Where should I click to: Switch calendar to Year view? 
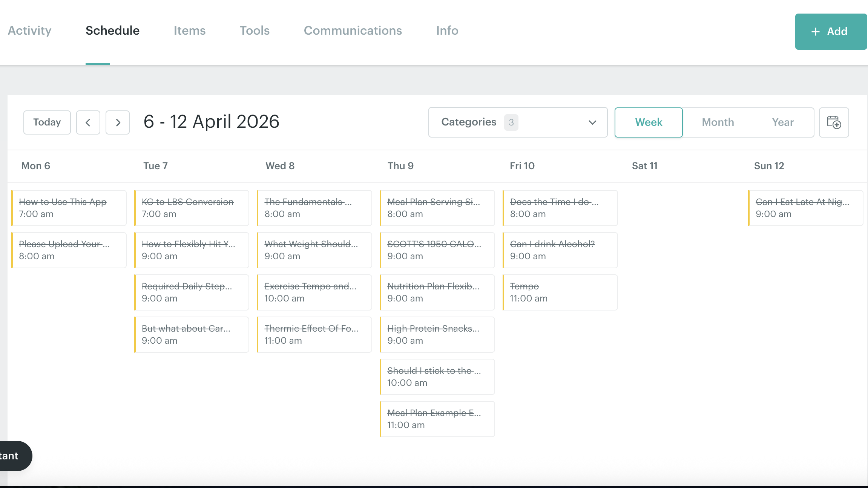(782, 122)
